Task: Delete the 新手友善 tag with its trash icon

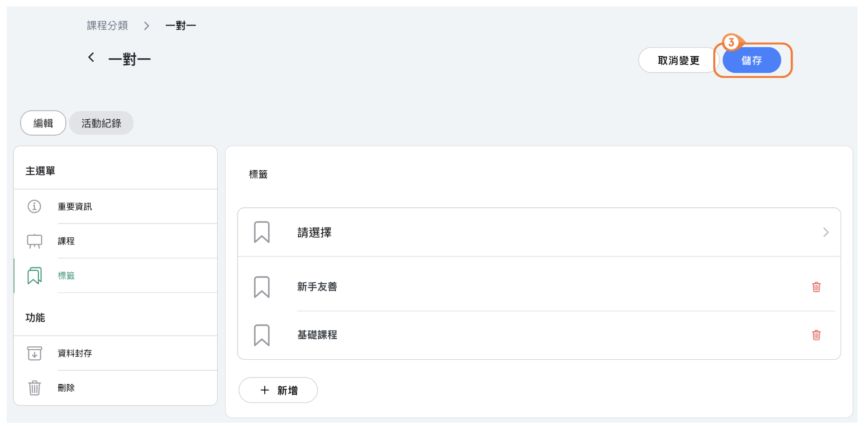Action: pos(816,287)
